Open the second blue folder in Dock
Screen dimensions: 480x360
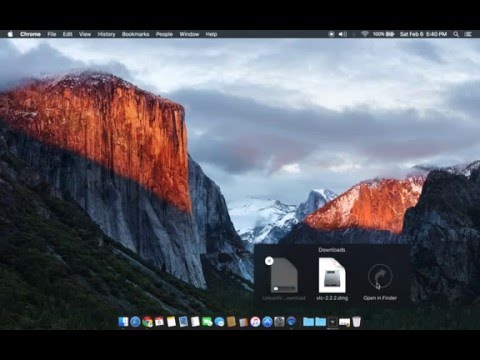click(x=320, y=322)
